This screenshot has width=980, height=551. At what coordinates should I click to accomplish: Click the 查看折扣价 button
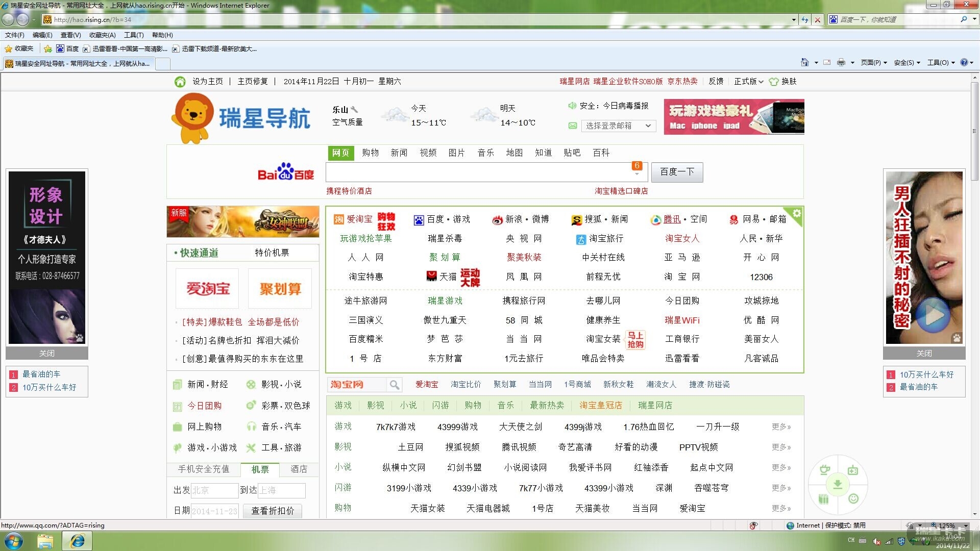(273, 511)
